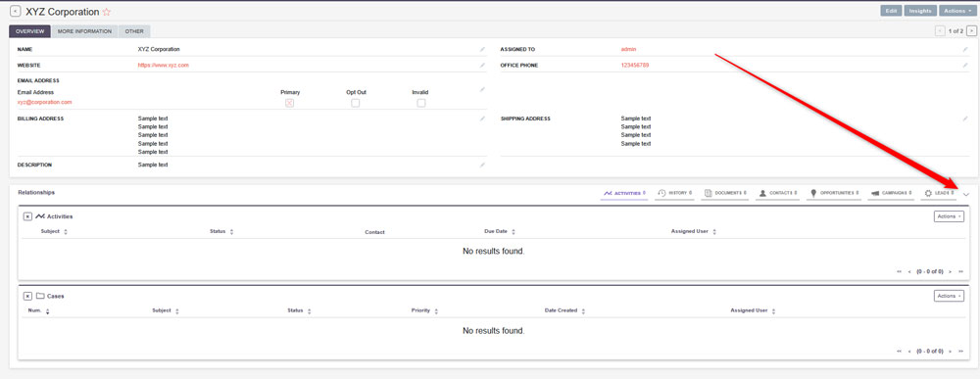Click the Edit button
980x379 pixels.
(x=891, y=11)
